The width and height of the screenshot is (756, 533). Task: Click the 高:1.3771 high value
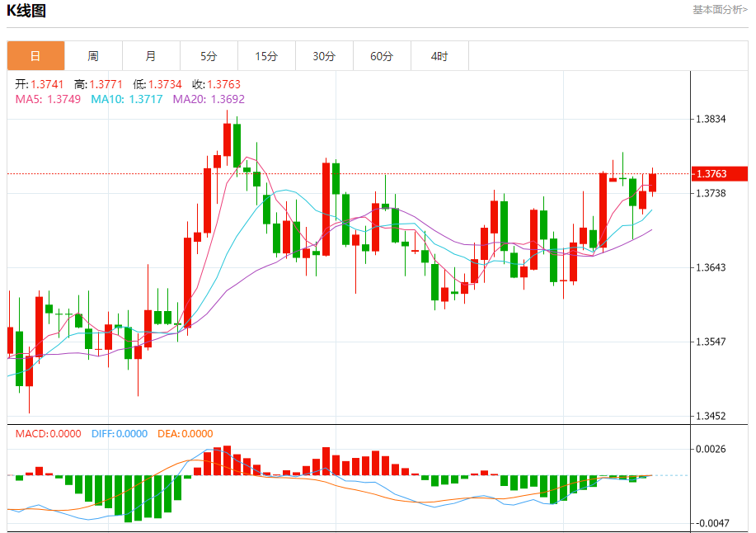(x=98, y=84)
